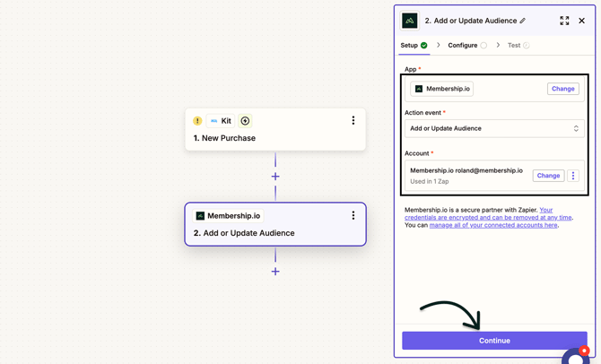This screenshot has width=601, height=364.
Task: Expand the step panel to full screen
Action: coord(564,21)
